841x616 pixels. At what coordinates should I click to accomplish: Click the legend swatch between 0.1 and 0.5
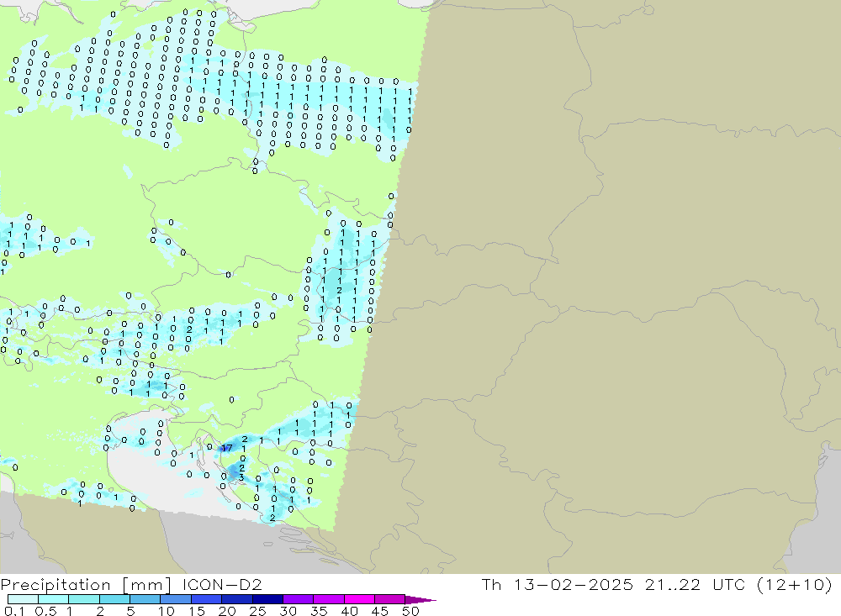(23, 599)
